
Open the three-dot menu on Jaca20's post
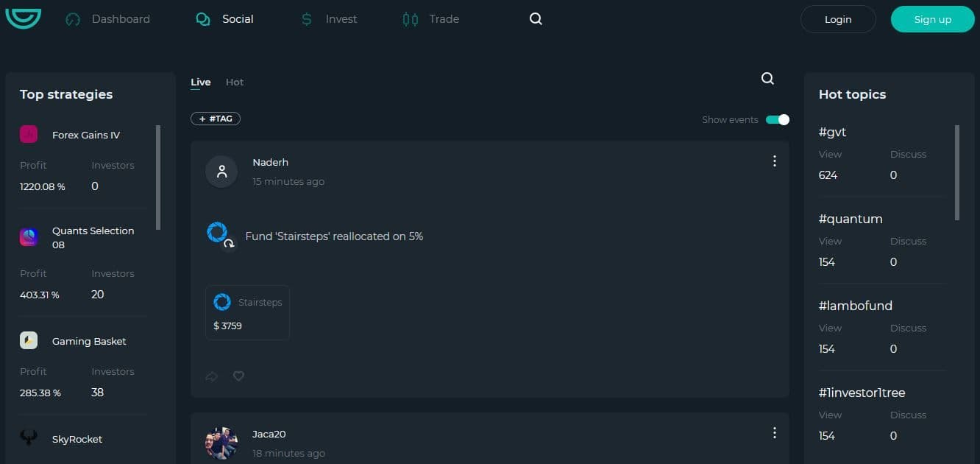tap(774, 433)
